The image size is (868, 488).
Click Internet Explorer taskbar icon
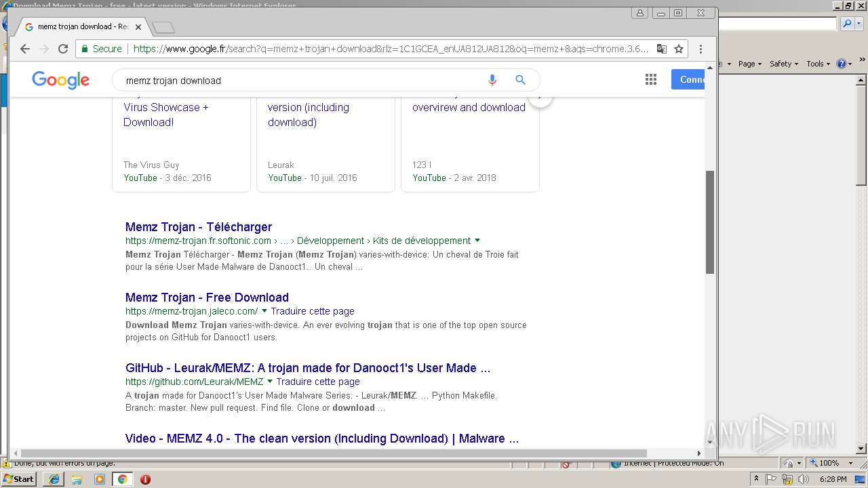tap(54, 479)
